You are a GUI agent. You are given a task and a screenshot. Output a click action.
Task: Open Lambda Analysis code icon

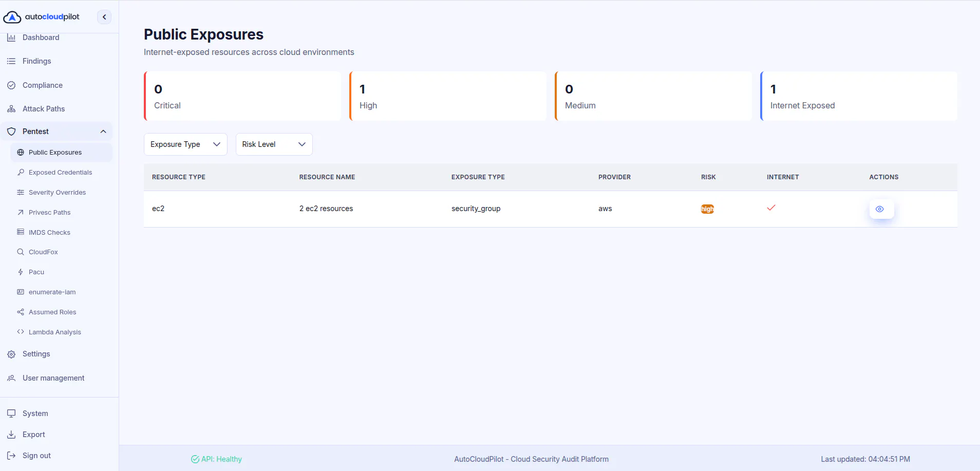click(x=21, y=332)
